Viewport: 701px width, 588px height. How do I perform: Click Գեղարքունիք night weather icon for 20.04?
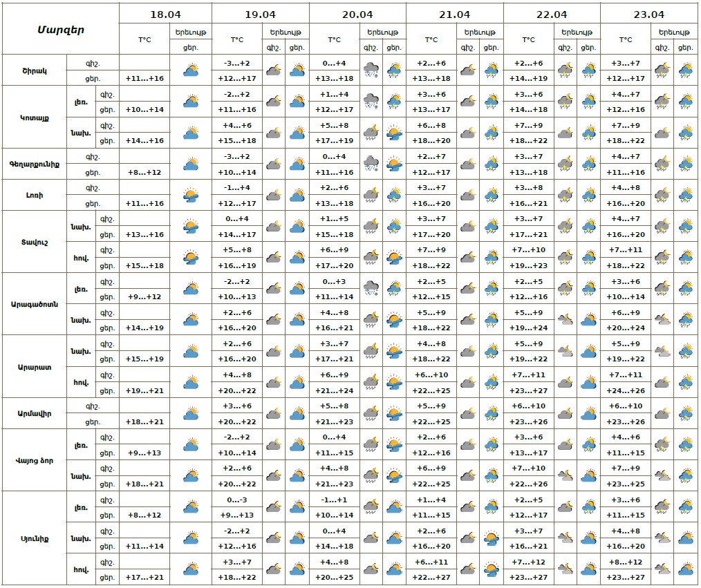point(371,164)
